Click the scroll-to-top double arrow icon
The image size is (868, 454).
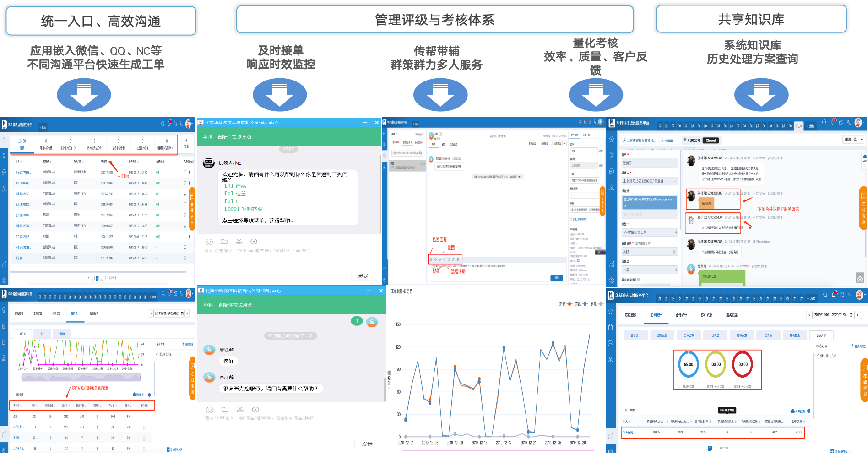point(860,278)
